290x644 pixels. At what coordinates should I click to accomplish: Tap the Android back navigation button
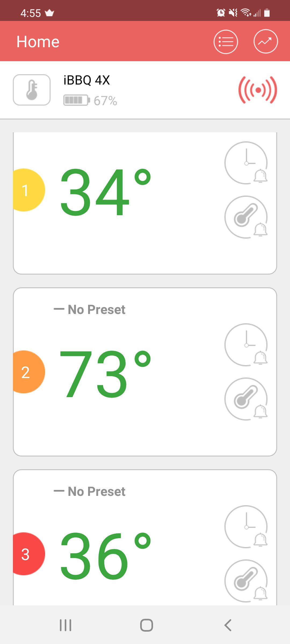pyautogui.click(x=228, y=625)
